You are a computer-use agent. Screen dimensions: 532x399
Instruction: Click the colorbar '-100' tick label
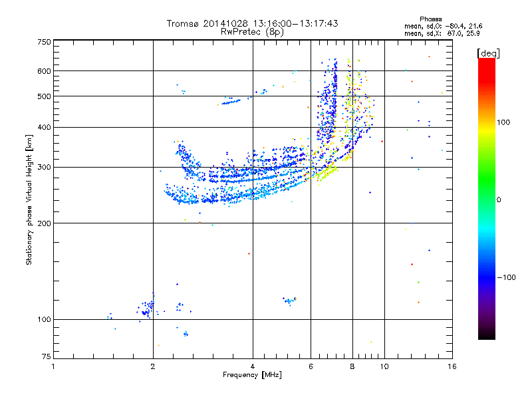tap(506, 277)
